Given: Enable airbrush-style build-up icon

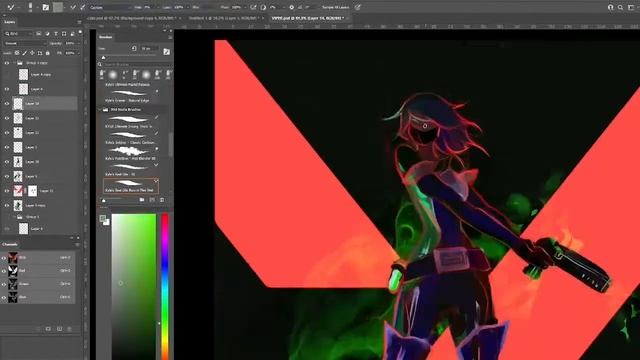Looking at the screenshot, I should 253,7.
